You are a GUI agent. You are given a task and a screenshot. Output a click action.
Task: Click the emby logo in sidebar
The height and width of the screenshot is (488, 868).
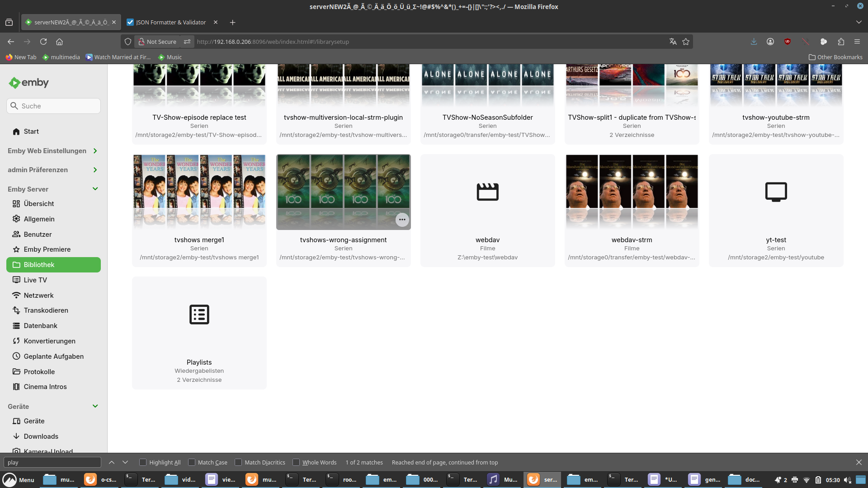tap(28, 83)
